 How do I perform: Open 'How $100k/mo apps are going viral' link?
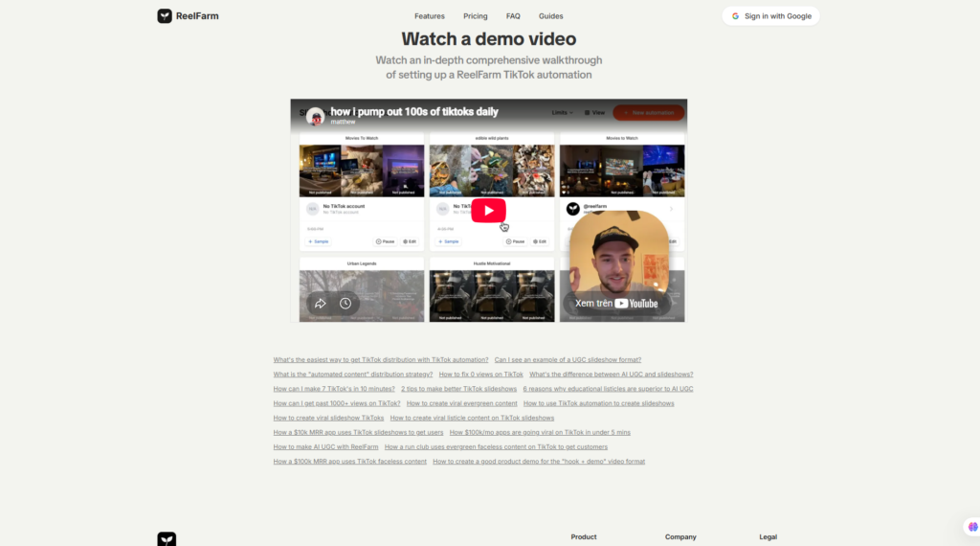pos(540,432)
